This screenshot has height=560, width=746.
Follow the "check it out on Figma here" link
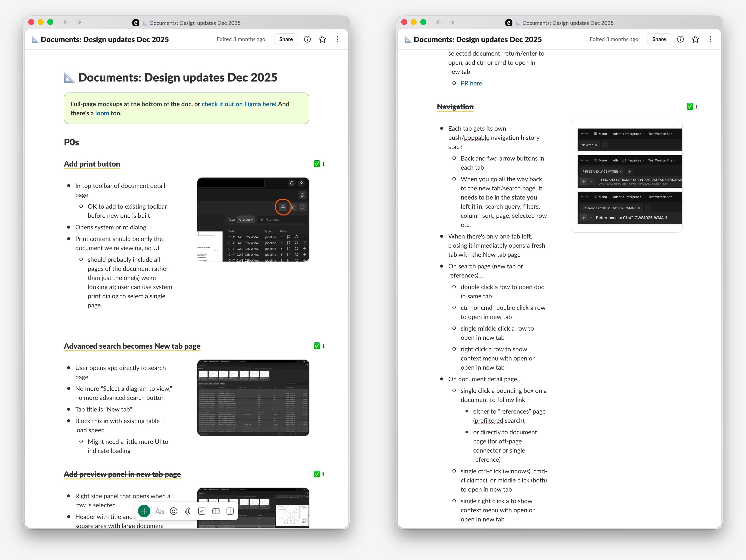(x=239, y=104)
